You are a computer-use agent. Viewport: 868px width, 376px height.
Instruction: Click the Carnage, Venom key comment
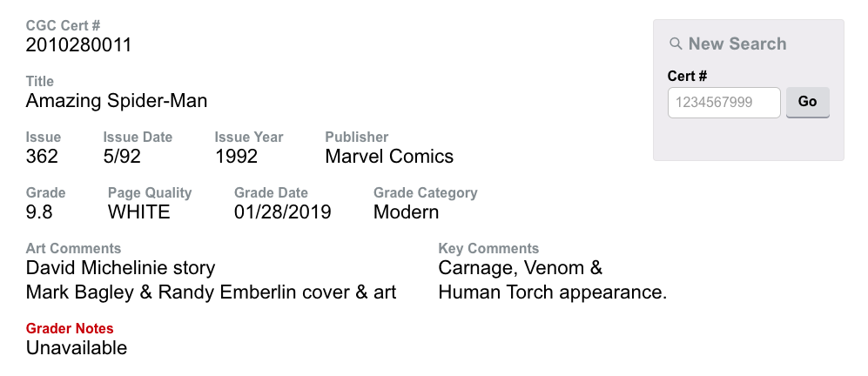[521, 268]
